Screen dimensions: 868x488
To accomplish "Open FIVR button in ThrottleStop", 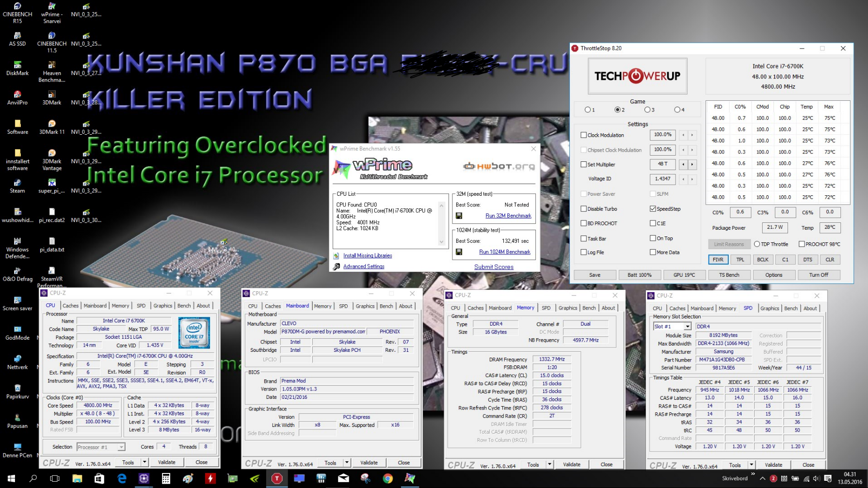I will pos(718,260).
